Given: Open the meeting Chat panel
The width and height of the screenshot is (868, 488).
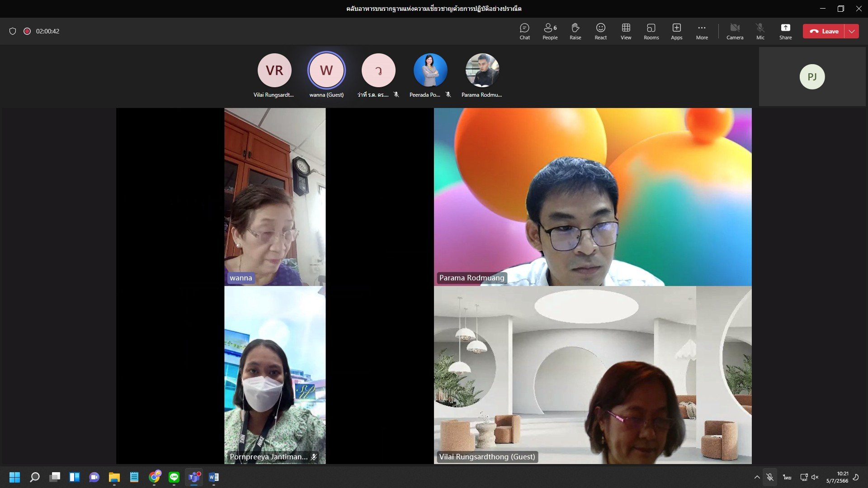Looking at the screenshot, I should pyautogui.click(x=524, y=31).
